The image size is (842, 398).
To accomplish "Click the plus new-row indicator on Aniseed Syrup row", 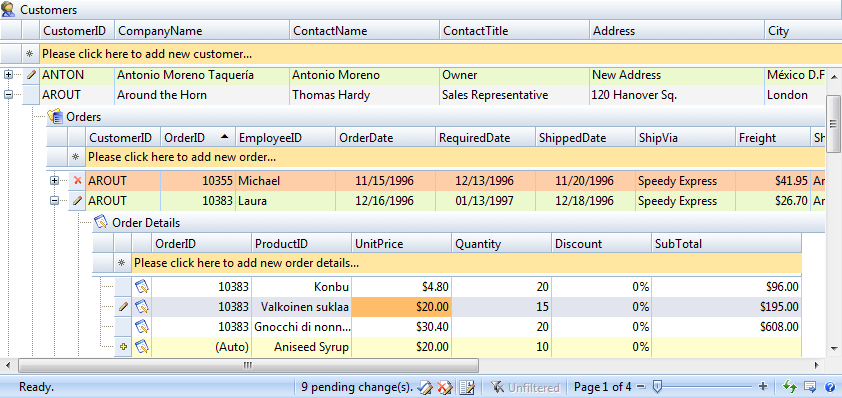I will (x=124, y=347).
